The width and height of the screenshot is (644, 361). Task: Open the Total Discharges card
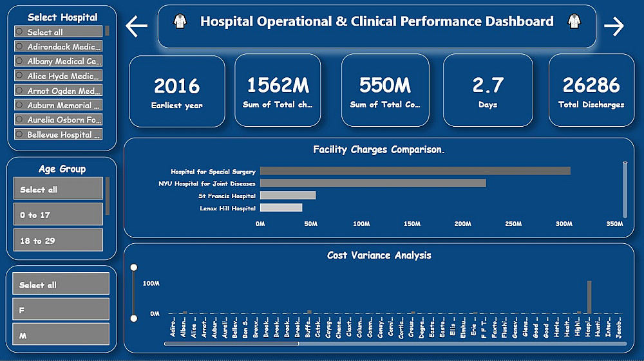tap(591, 90)
